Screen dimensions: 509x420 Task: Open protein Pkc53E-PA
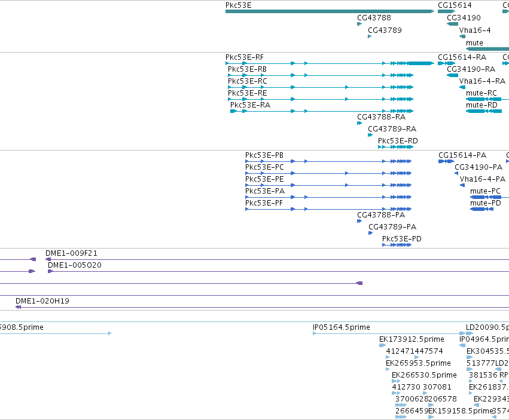265,191
